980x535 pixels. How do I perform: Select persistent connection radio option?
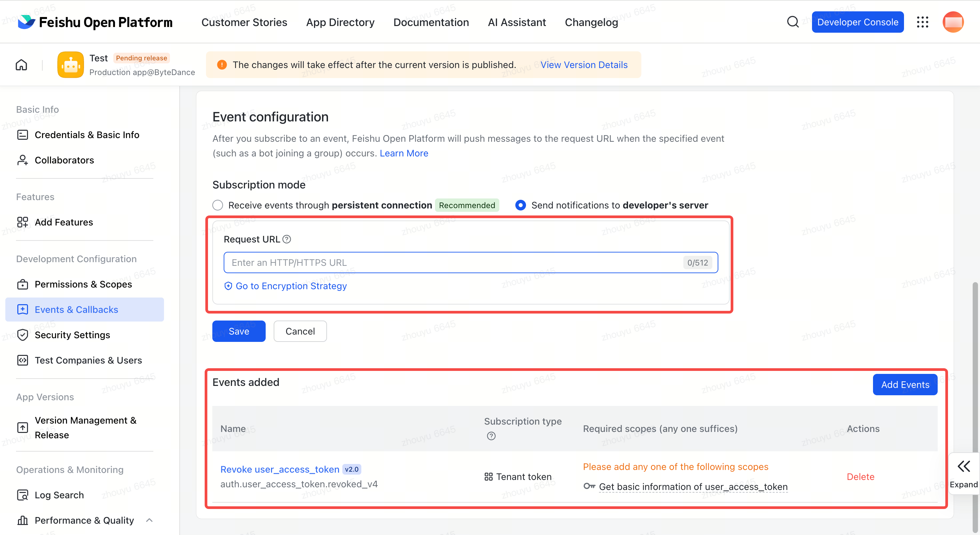click(218, 205)
